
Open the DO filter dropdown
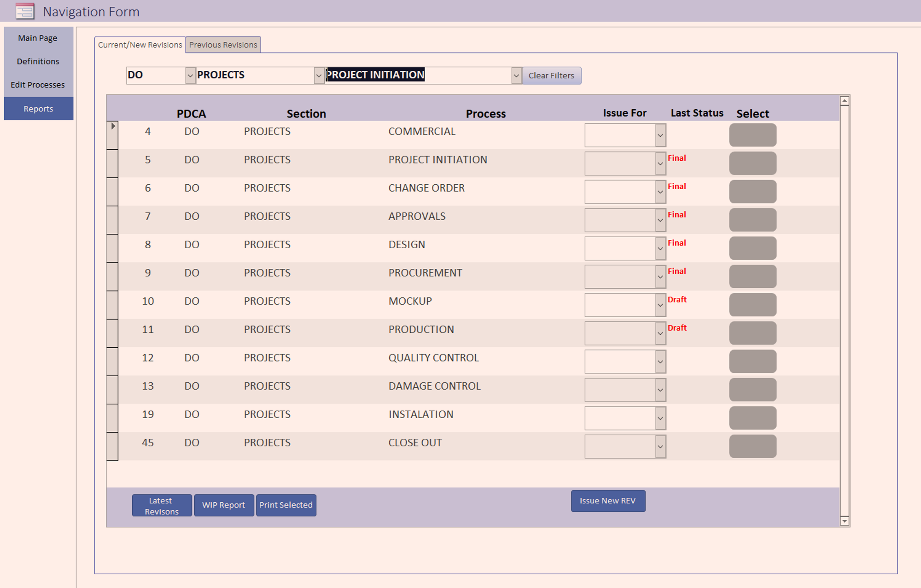point(190,76)
